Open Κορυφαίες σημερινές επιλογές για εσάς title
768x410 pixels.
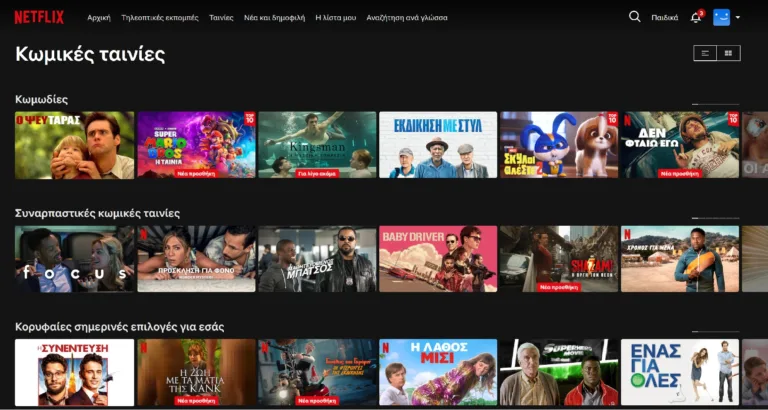120,327
